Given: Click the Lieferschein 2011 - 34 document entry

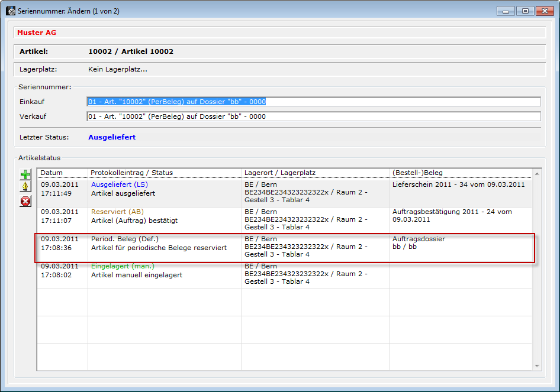Looking at the screenshot, I should (x=459, y=184).
